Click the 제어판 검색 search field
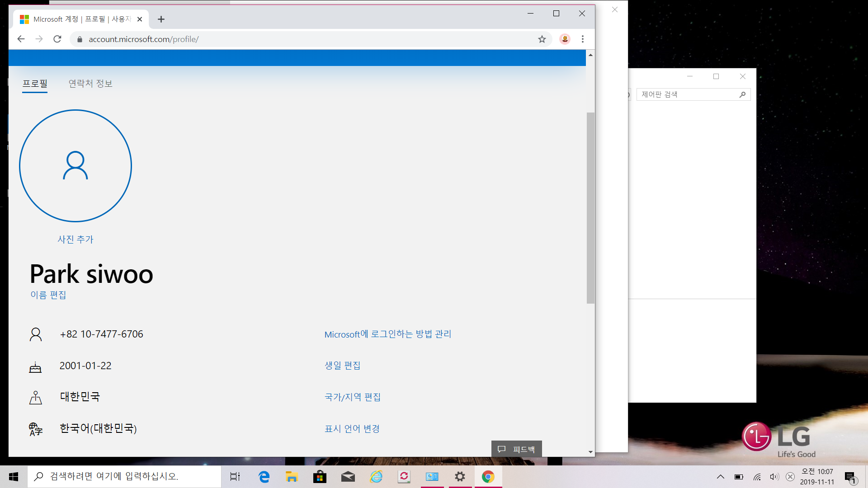This screenshot has height=488, width=868. [688, 94]
